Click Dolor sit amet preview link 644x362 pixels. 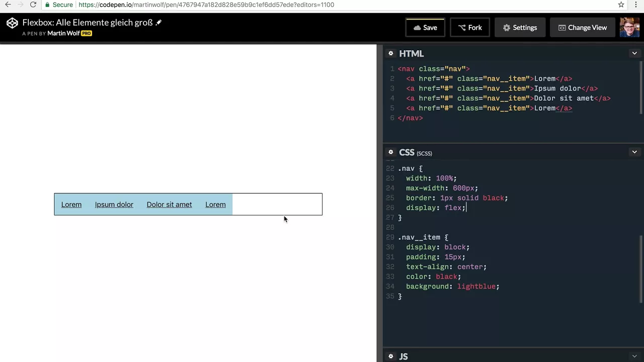pyautogui.click(x=169, y=205)
